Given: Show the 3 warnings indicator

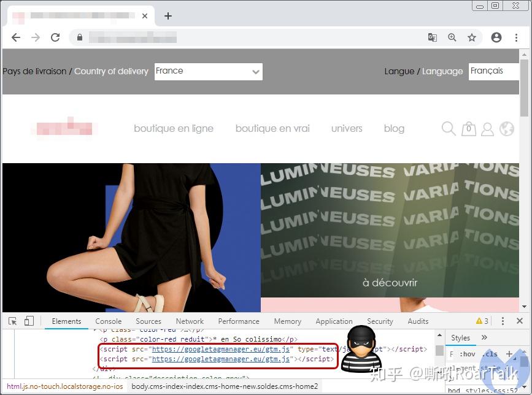Looking at the screenshot, I should tap(482, 321).
